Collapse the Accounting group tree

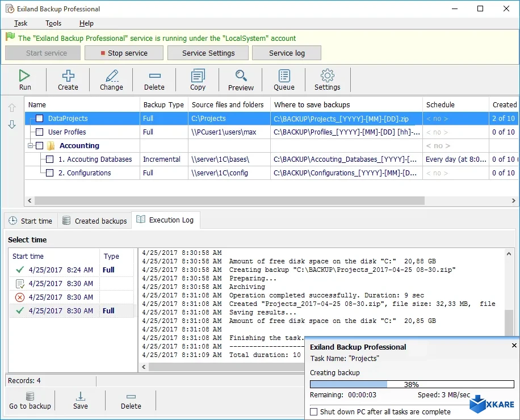click(31, 145)
